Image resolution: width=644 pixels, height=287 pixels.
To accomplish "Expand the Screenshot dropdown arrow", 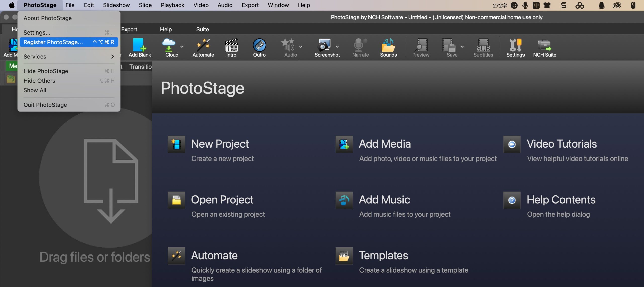I will pyautogui.click(x=337, y=47).
